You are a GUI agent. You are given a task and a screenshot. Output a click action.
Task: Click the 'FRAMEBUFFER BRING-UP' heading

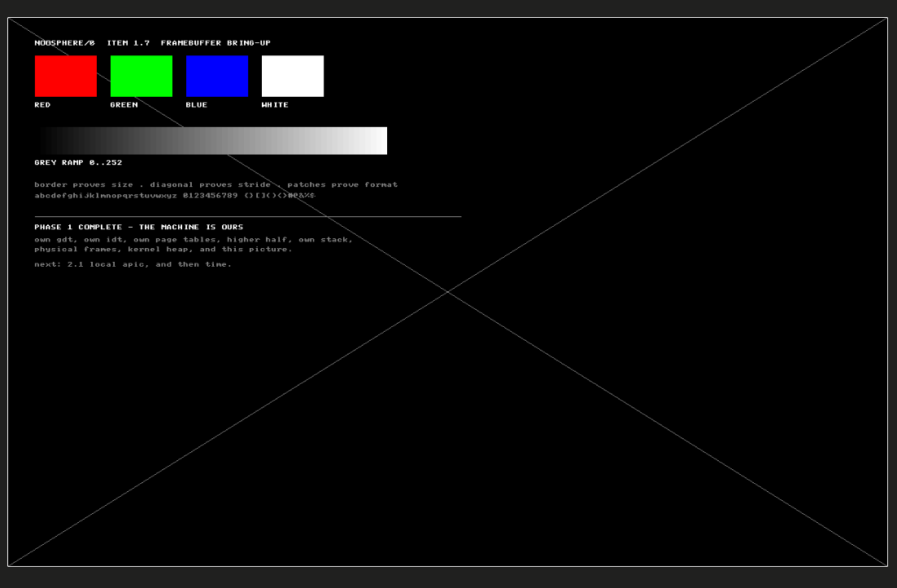[x=216, y=43]
